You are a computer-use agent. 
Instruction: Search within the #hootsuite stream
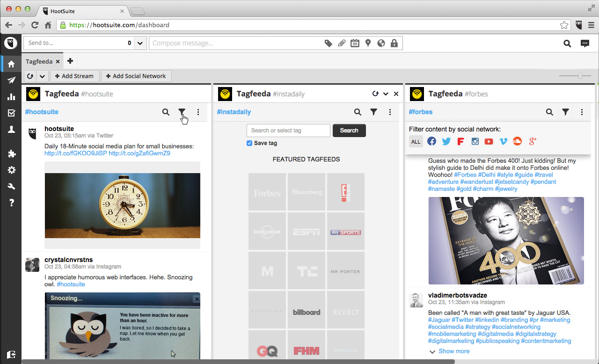pyautogui.click(x=166, y=112)
